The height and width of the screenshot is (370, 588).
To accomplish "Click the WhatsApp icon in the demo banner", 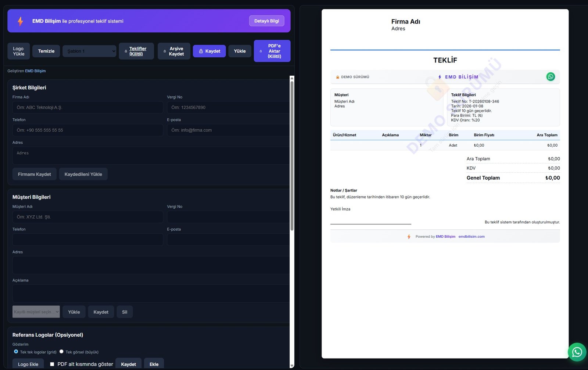I will 550,77.
